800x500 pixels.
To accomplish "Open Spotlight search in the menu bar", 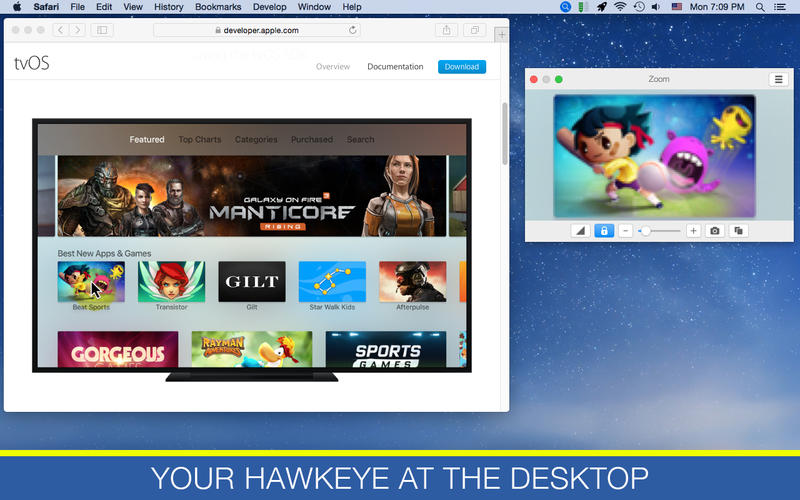I will [x=760, y=7].
